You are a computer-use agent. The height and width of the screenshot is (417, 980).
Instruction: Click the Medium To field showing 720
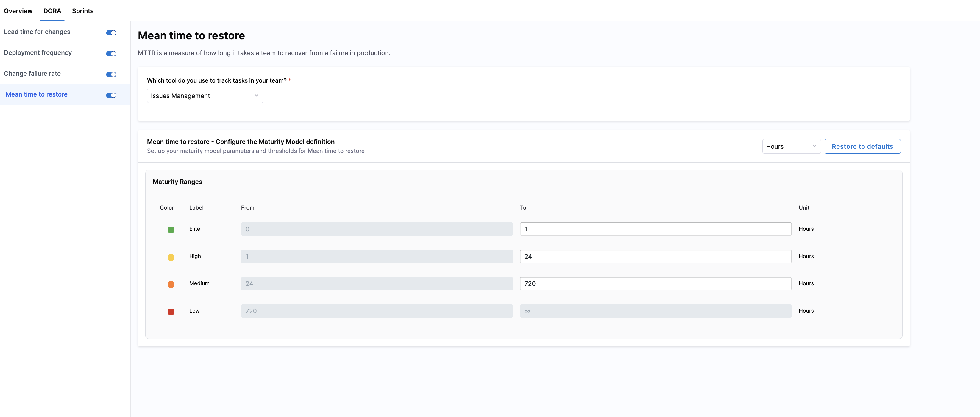(x=655, y=284)
